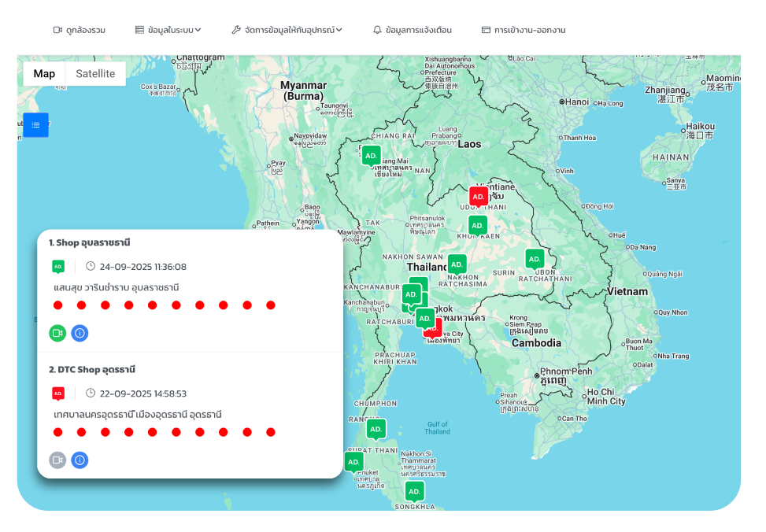Click the blue list toggle button on map

tap(35, 124)
